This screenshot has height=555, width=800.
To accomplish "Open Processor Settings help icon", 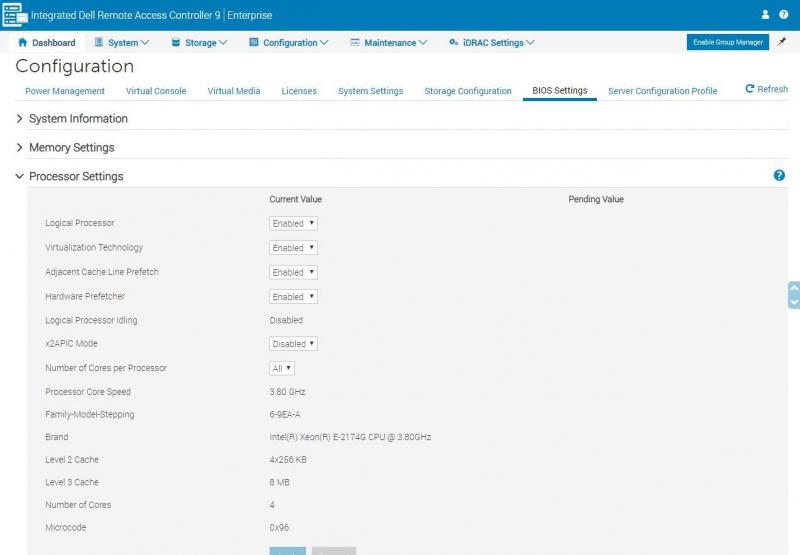I will (x=779, y=175).
